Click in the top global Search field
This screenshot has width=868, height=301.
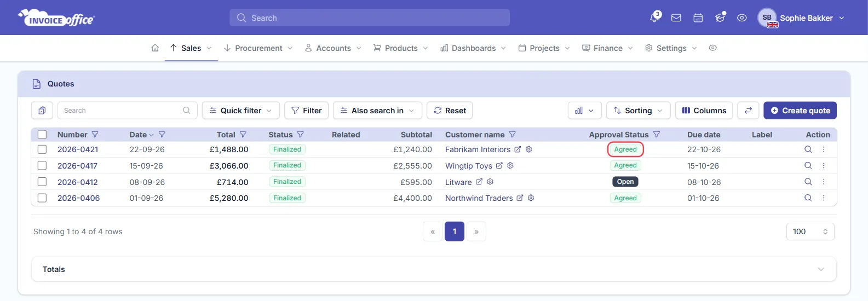coord(370,18)
